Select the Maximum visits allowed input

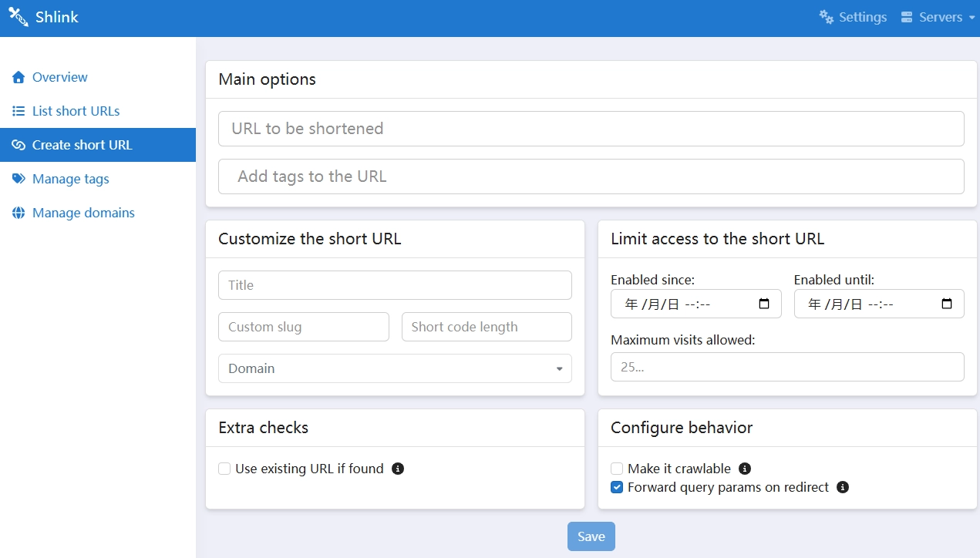click(x=786, y=367)
